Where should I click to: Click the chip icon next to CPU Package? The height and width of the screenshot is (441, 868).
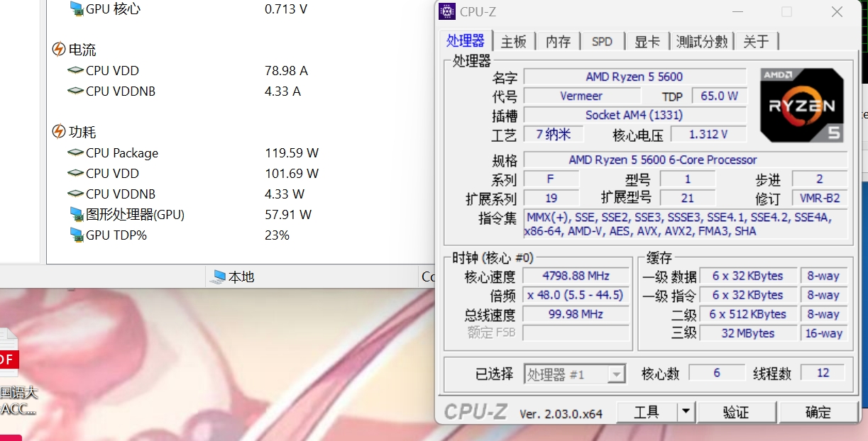pyautogui.click(x=75, y=152)
